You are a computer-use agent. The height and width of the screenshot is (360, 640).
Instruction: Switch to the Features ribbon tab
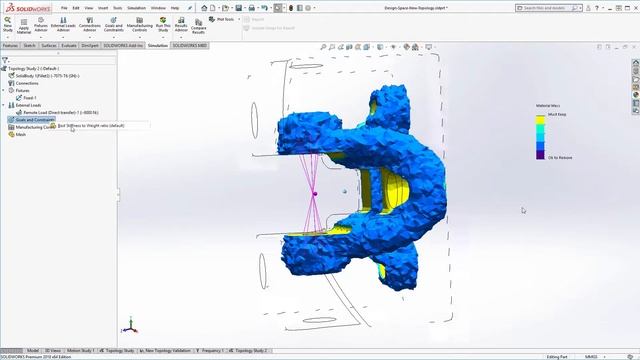coord(10,45)
